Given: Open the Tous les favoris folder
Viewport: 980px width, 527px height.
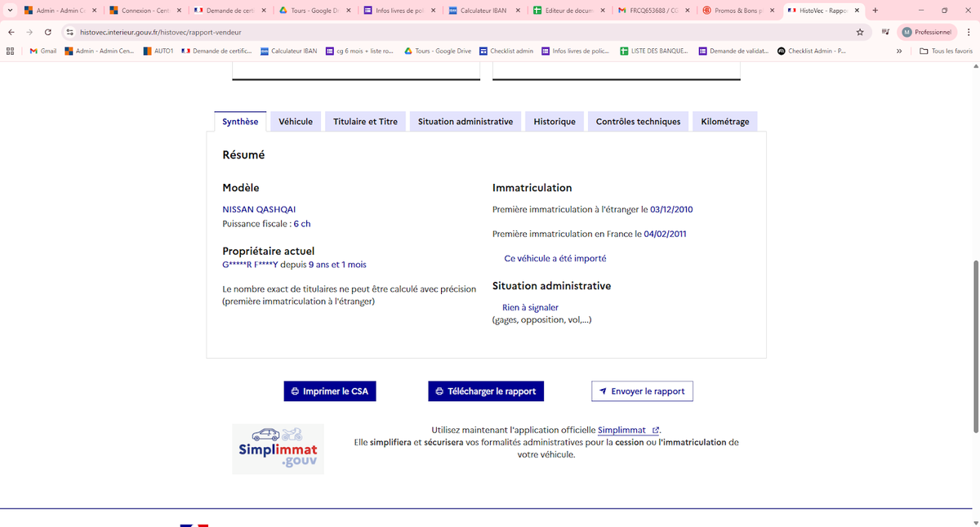Looking at the screenshot, I should [x=946, y=51].
